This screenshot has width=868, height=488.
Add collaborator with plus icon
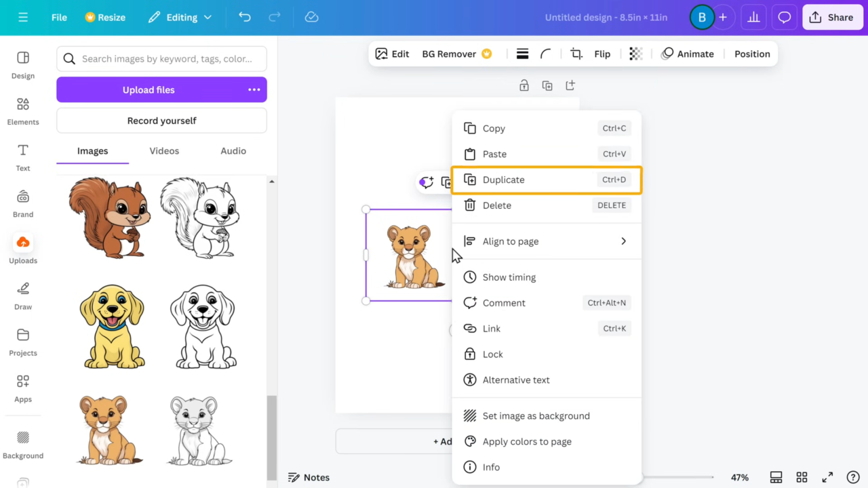click(723, 18)
